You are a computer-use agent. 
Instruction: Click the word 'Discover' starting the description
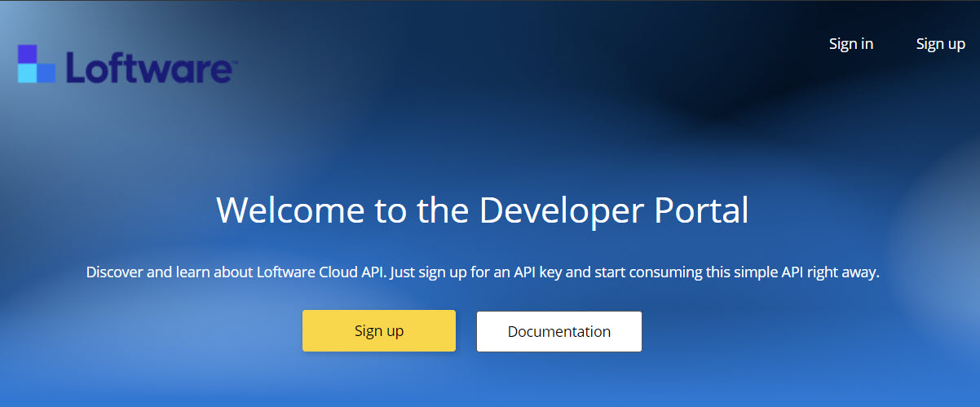click(x=115, y=272)
